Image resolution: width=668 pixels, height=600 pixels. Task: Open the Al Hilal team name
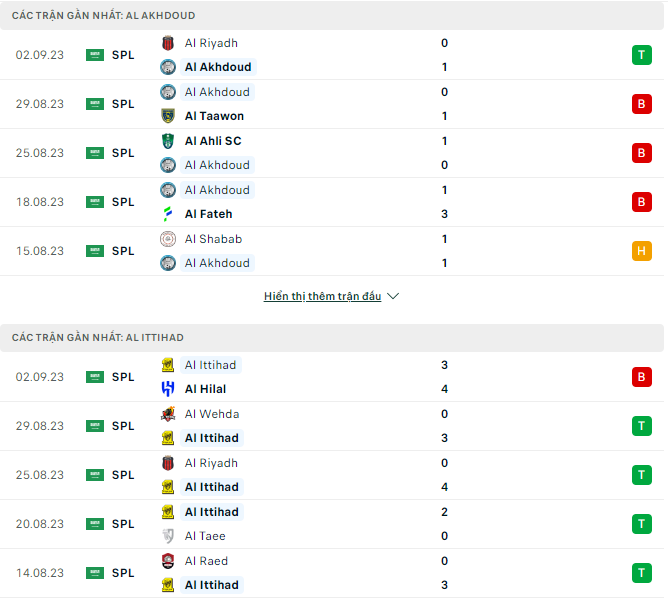pos(205,389)
